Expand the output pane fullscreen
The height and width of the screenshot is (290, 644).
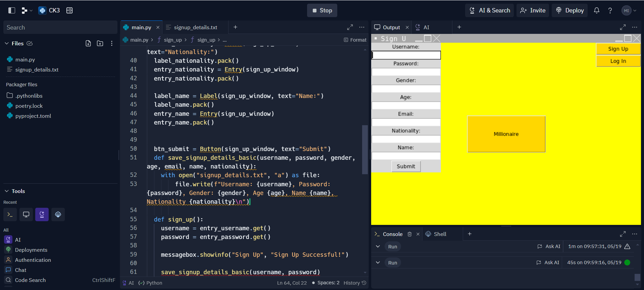pyautogui.click(x=623, y=27)
